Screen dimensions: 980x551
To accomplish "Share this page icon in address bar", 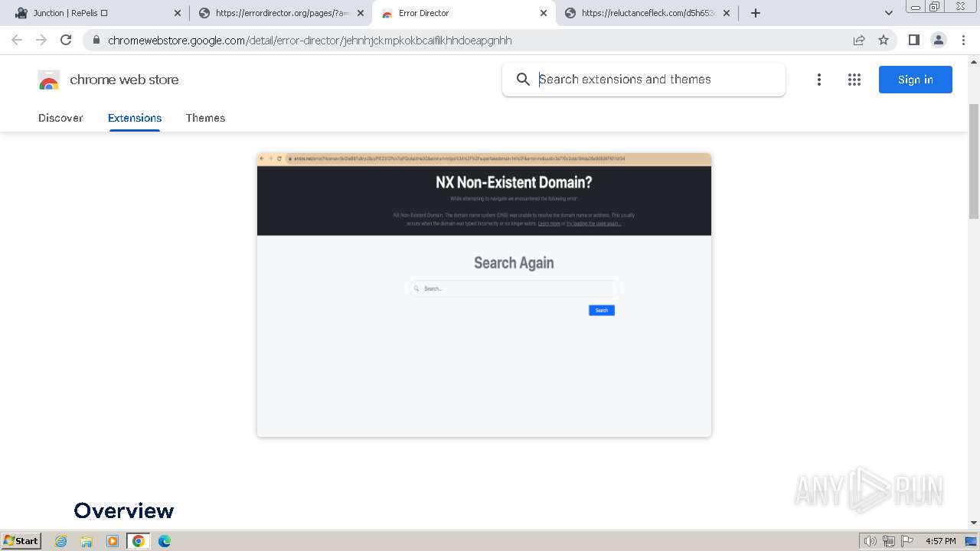I will [859, 40].
